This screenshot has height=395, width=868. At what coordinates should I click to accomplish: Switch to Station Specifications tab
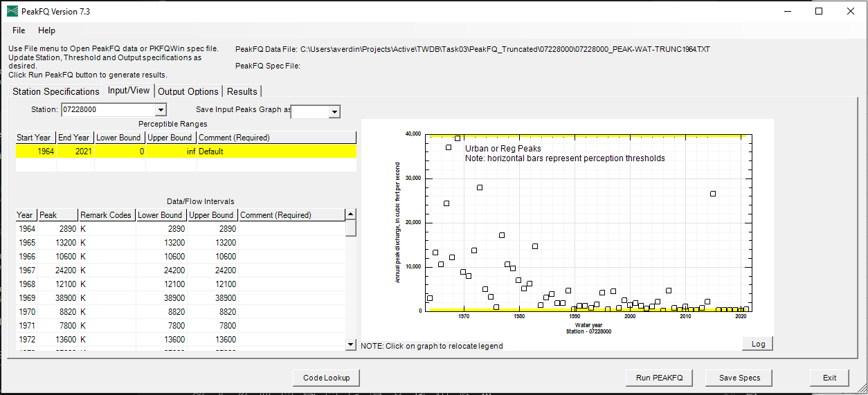click(56, 91)
